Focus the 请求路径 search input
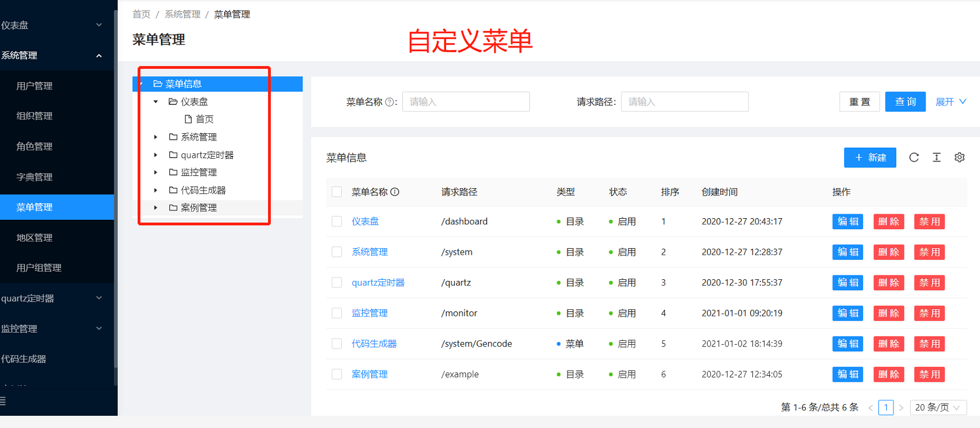Viewport: 980px width, 428px height. pyautogui.click(x=685, y=102)
